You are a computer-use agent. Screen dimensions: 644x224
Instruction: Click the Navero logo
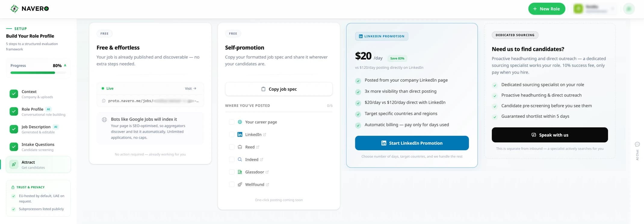pyautogui.click(x=29, y=8)
